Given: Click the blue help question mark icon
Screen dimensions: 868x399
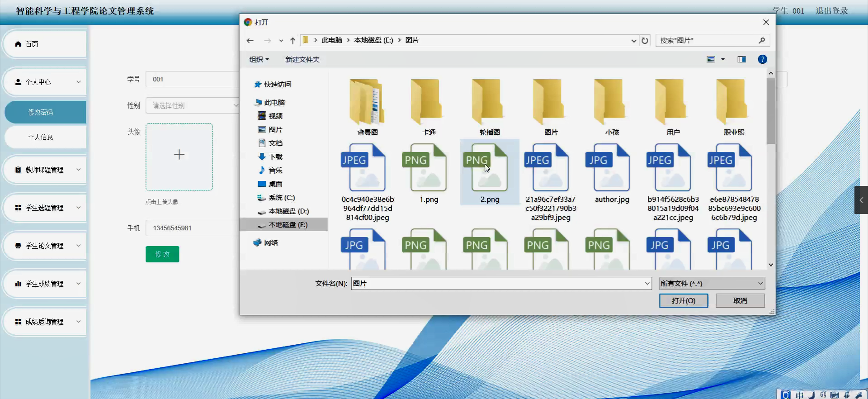Looking at the screenshot, I should click(x=762, y=59).
